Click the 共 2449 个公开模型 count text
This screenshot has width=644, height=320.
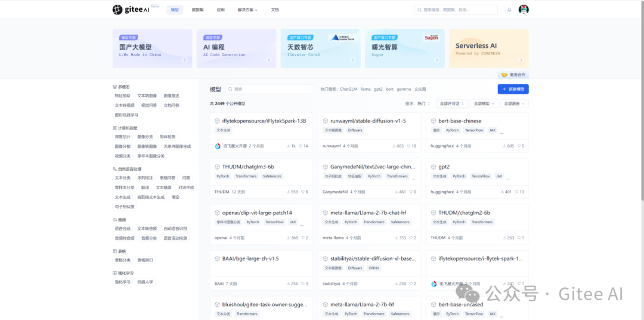click(227, 104)
